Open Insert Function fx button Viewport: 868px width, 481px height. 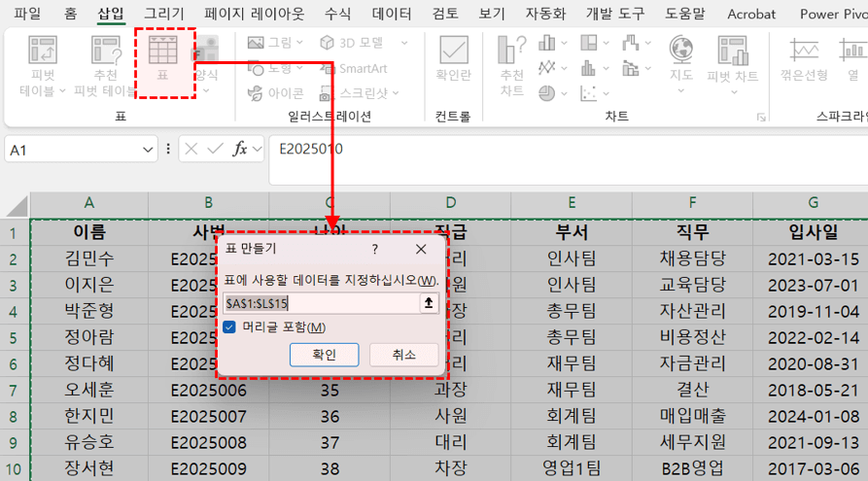coord(240,149)
